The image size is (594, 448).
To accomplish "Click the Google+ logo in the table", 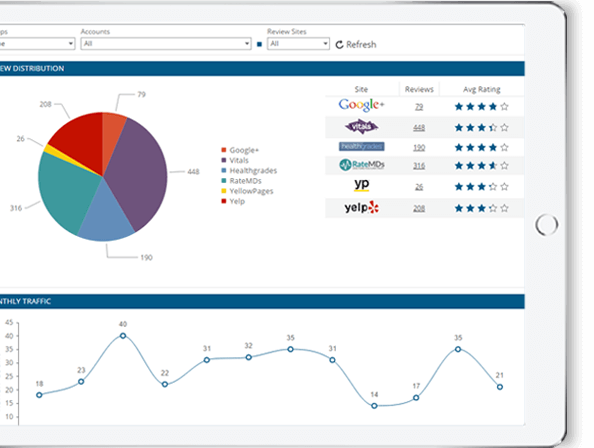I will [x=361, y=105].
